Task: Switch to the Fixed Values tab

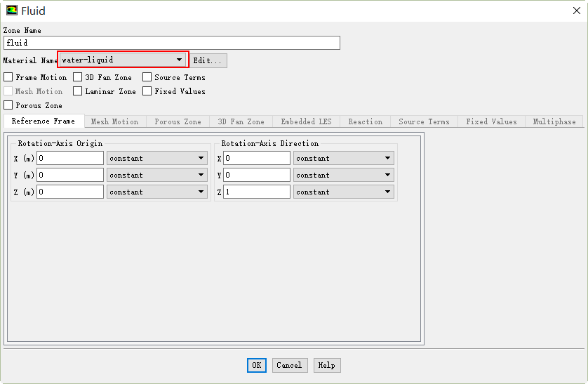Action: [492, 121]
